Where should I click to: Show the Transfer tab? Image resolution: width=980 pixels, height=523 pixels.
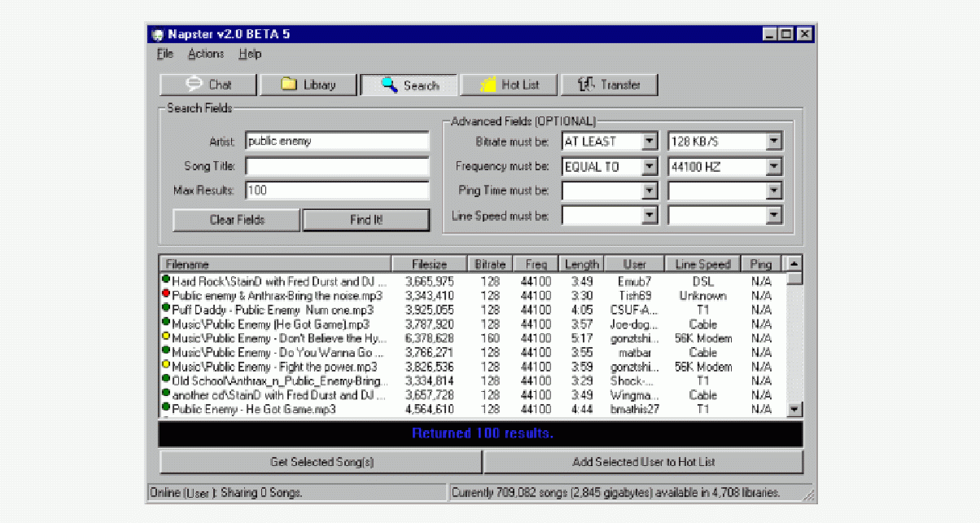click(x=610, y=85)
